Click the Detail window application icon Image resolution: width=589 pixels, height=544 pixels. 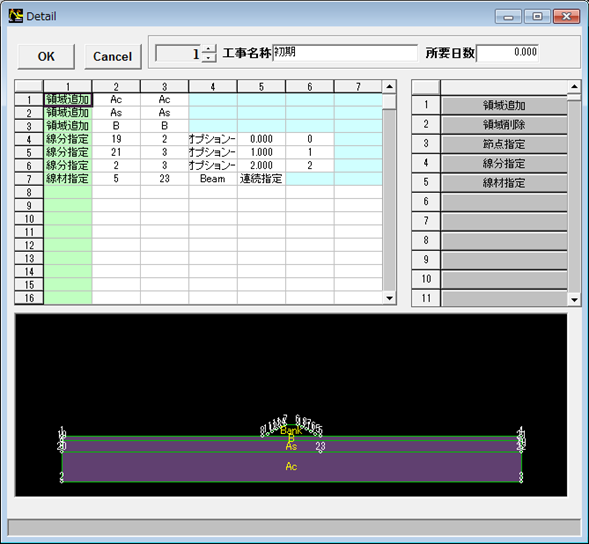coord(16,16)
